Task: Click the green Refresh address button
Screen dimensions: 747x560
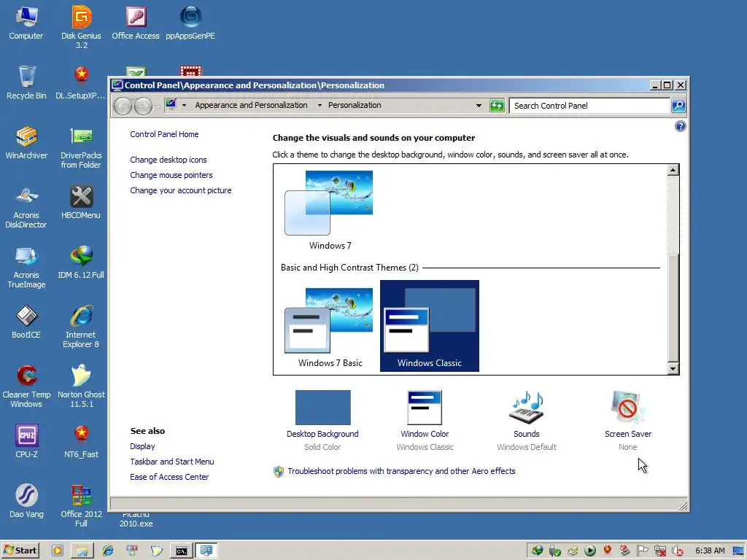Action: pos(497,106)
